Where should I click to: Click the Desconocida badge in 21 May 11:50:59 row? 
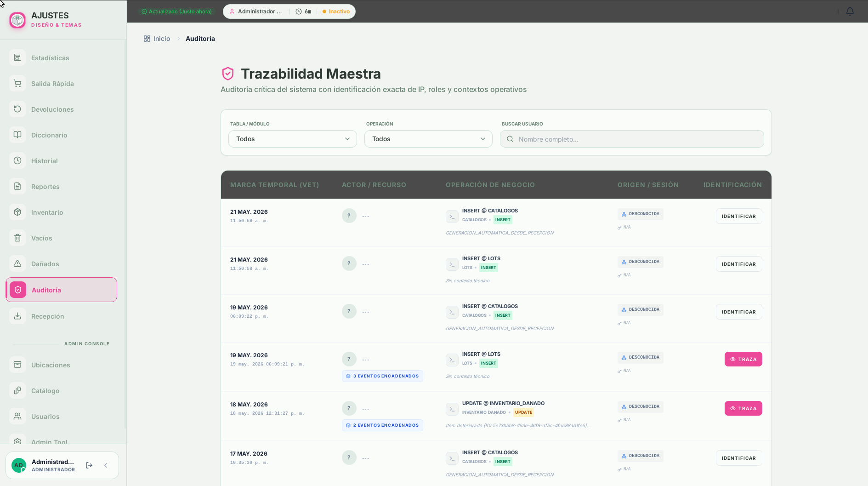641,214
